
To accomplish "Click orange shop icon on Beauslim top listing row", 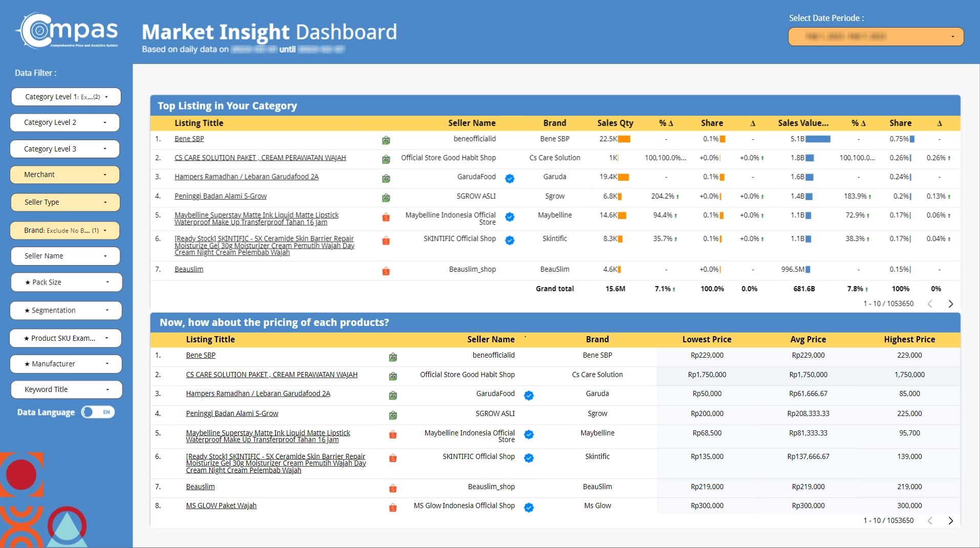I will (x=386, y=271).
